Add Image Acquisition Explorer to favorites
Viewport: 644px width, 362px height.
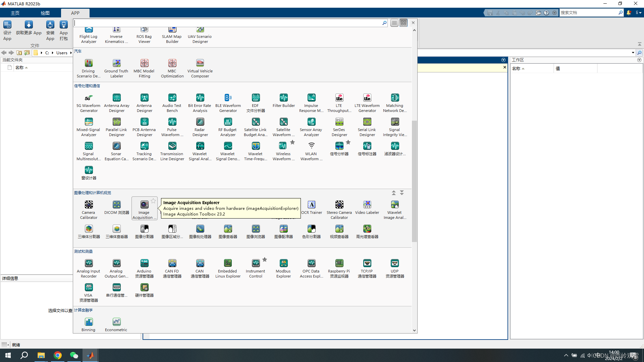[x=153, y=201]
